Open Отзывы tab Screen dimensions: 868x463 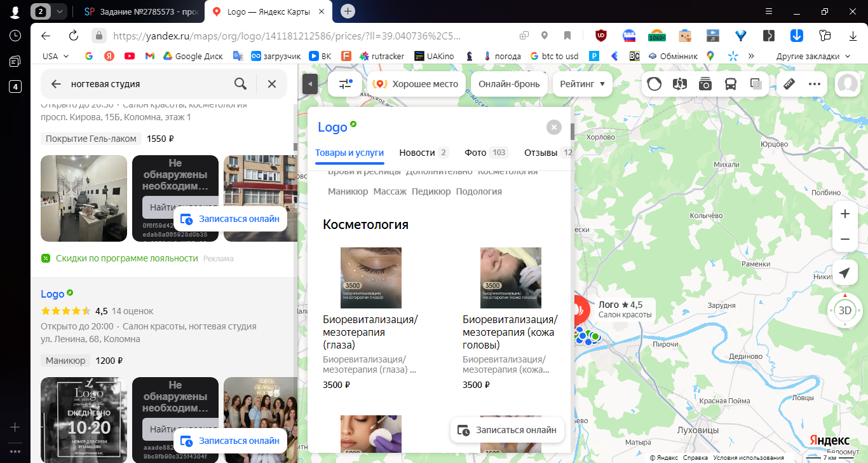[x=548, y=153]
